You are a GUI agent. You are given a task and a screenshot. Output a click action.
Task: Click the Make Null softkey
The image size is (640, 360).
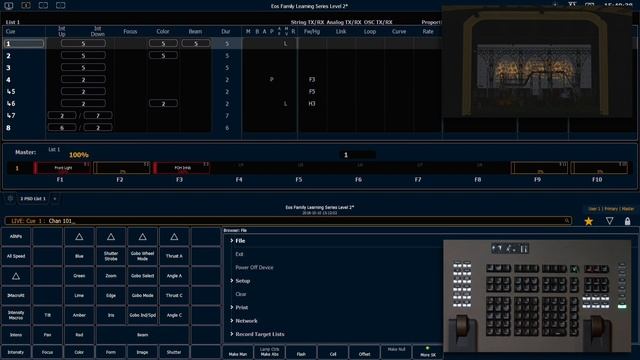click(396, 353)
